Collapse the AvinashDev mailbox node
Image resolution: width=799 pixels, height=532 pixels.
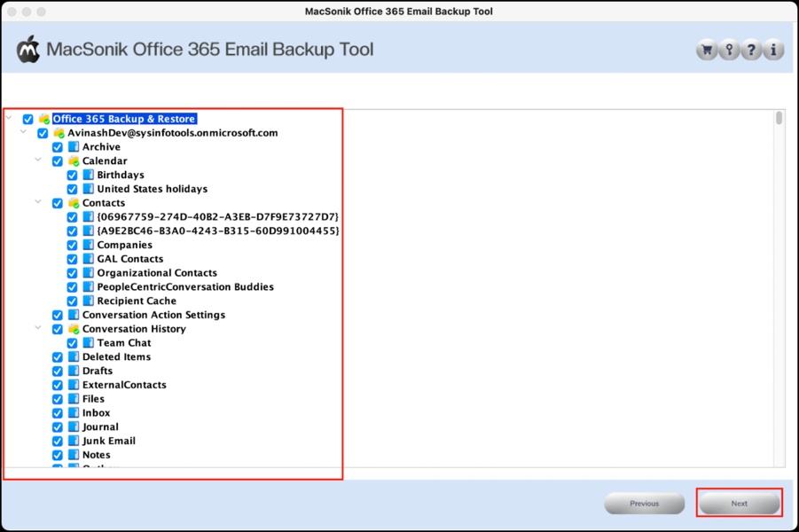tap(23, 131)
